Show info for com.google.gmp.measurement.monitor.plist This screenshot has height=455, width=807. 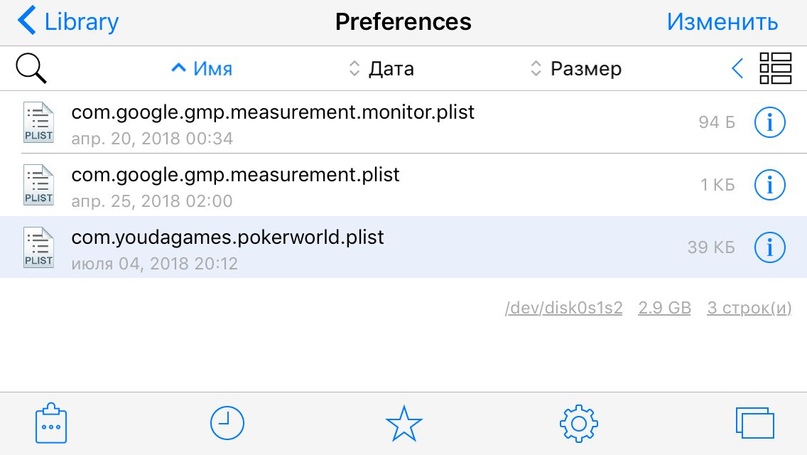(769, 123)
